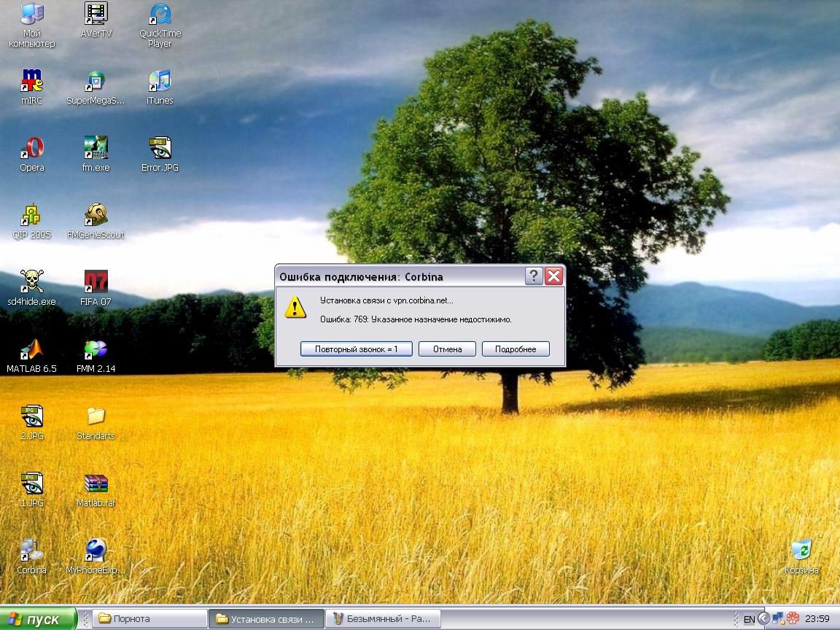The height and width of the screenshot is (630, 840).
Task: Click the Подробнее details button
Action: [516, 349]
